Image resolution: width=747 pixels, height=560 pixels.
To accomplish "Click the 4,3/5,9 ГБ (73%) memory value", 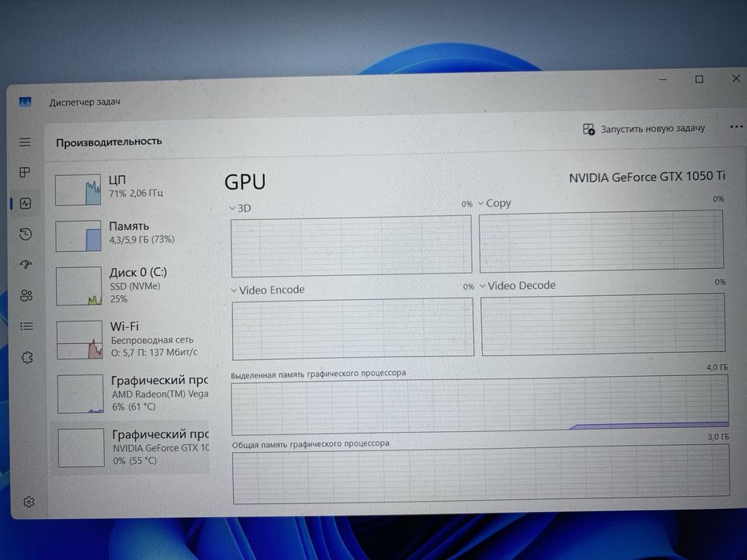I will click(x=142, y=239).
